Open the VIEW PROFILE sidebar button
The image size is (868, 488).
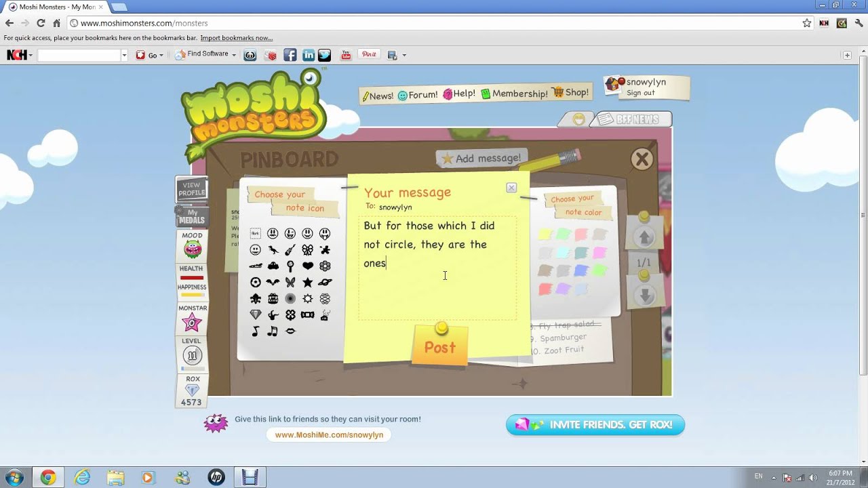[x=192, y=189]
